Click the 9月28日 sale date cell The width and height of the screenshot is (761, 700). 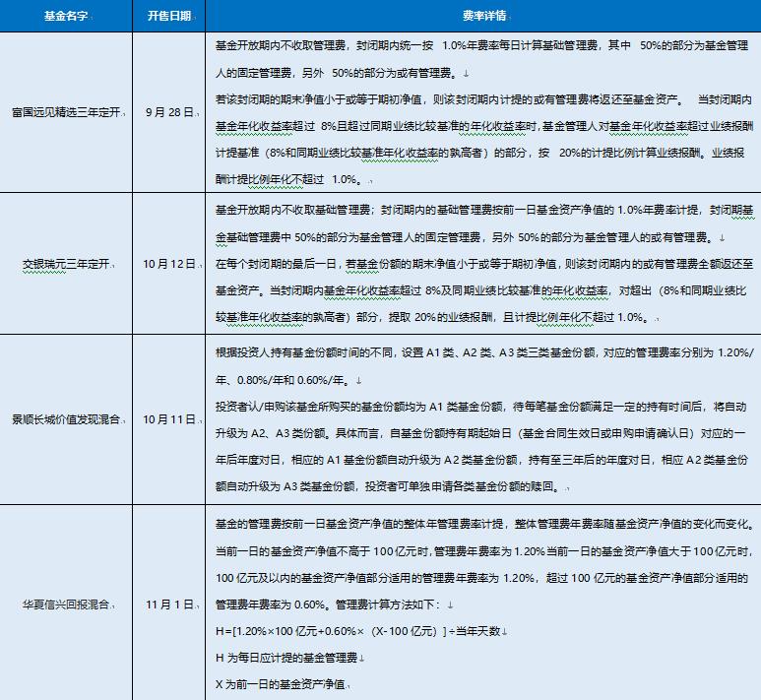tap(169, 113)
